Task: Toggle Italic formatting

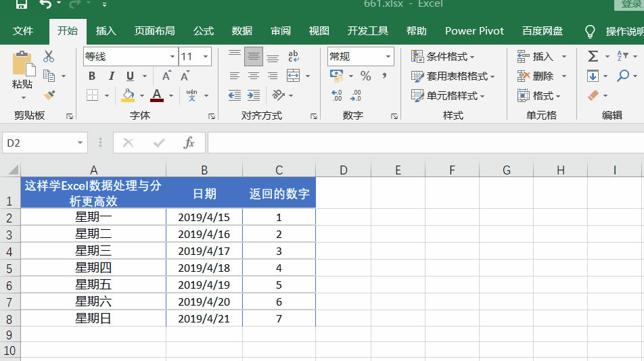Action: point(111,76)
